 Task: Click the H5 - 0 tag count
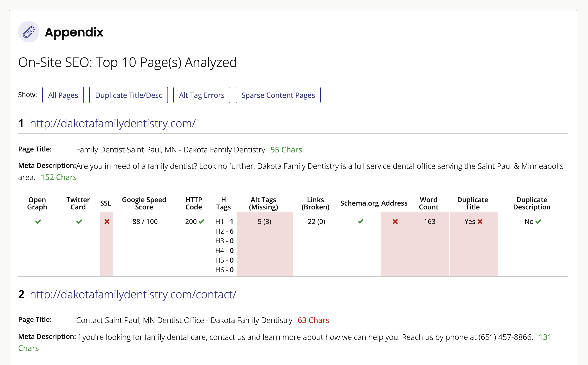[225, 260]
